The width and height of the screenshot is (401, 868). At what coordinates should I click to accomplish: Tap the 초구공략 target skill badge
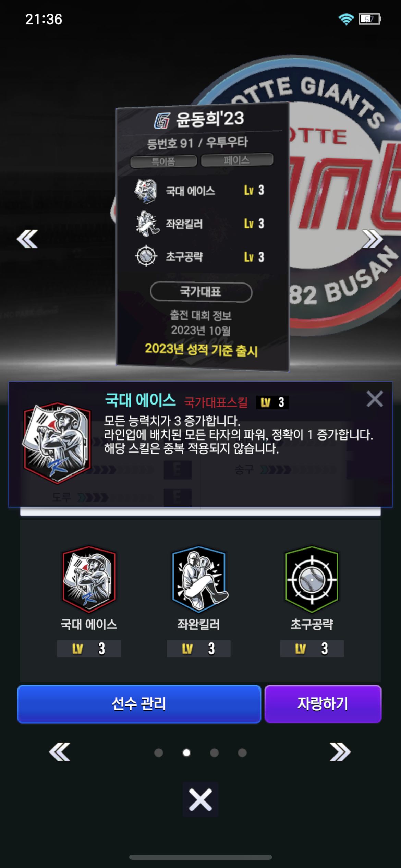point(312,579)
